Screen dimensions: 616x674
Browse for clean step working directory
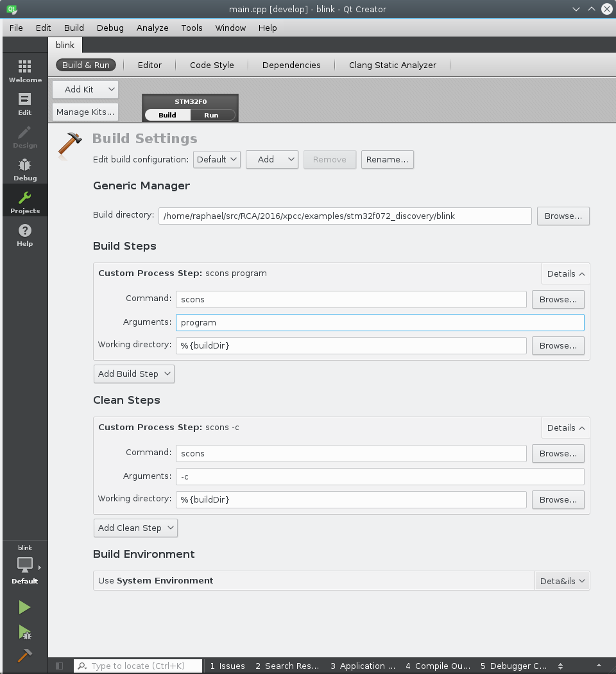(558, 500)
